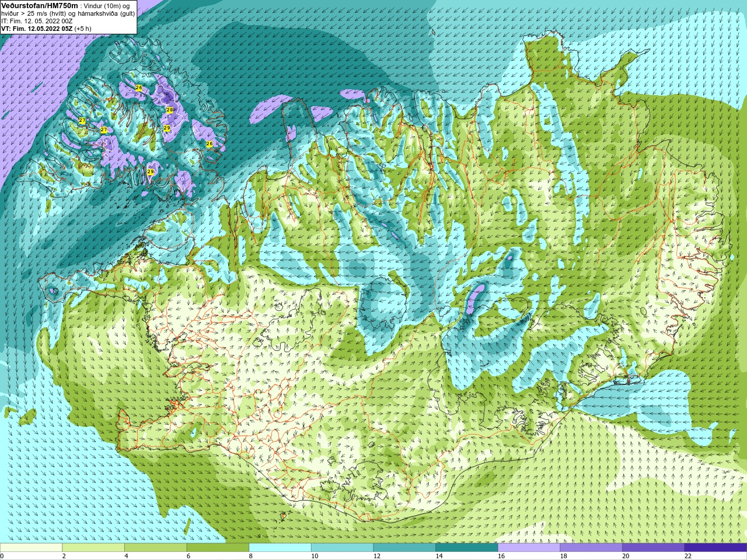Click the medium purple 18–20 m/s legend swatch
The height and width of the screenshot is (560, 747).
coord(591,548)
